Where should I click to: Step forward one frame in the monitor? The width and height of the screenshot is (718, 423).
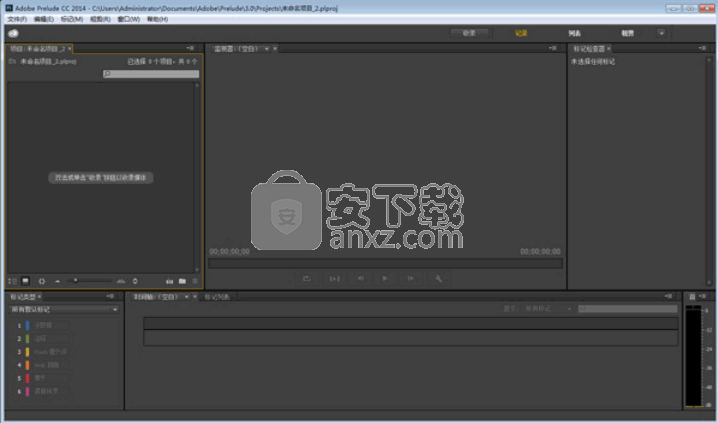pyautogui.click(x=410, y=278)
